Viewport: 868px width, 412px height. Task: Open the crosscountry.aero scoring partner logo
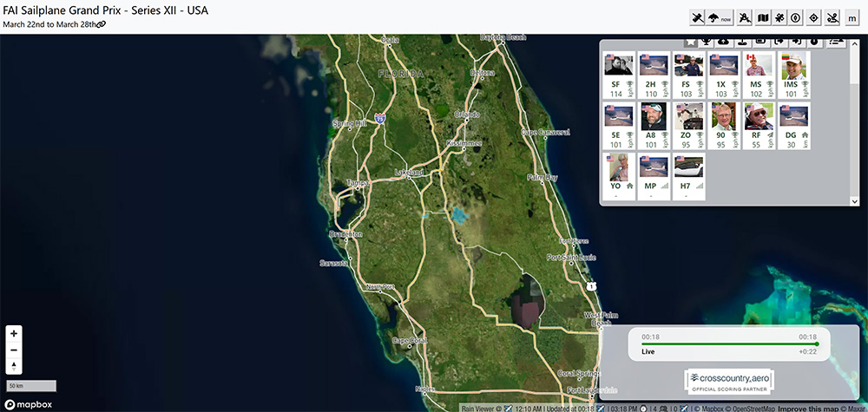(729, 382)
